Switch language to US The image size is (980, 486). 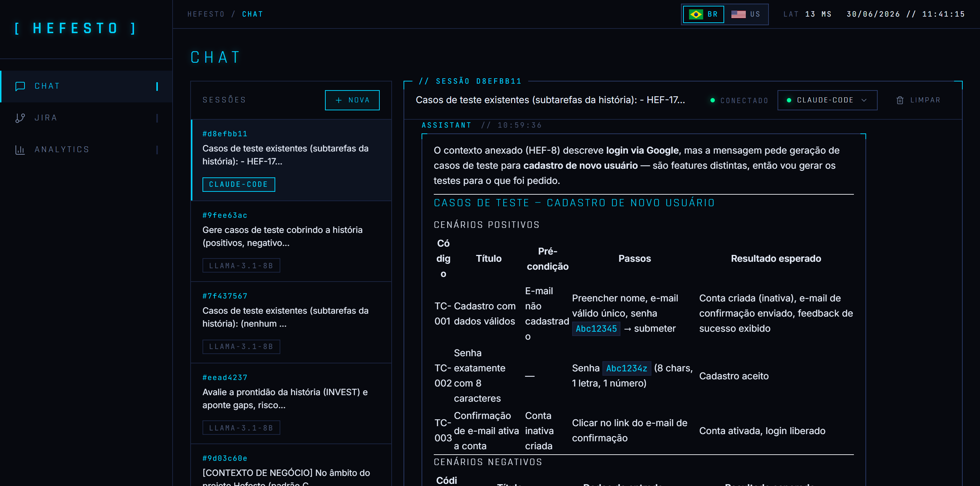(746, 14)
